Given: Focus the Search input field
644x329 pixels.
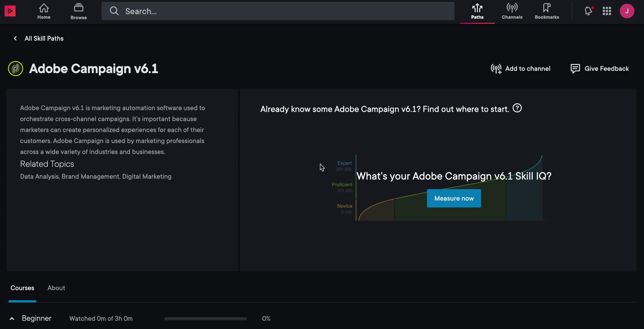Looking at the screenshot, I should click(278, 11).
